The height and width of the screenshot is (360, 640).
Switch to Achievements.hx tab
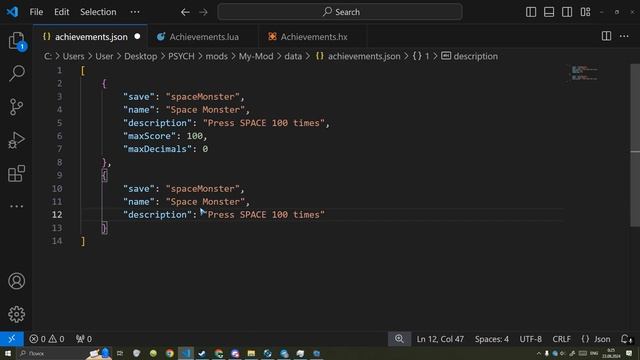[314, 37]
